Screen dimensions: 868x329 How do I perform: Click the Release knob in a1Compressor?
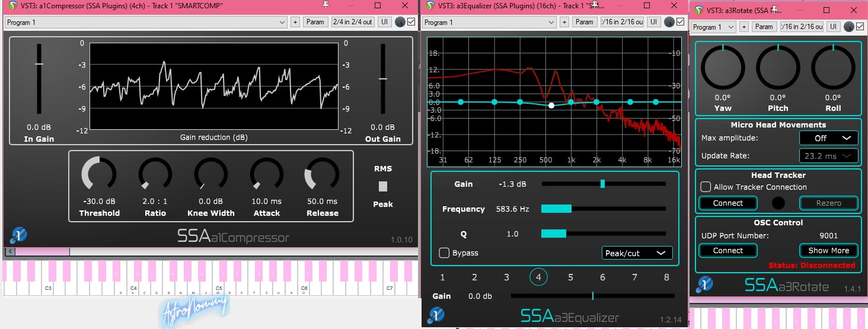(x=322, y=174)
